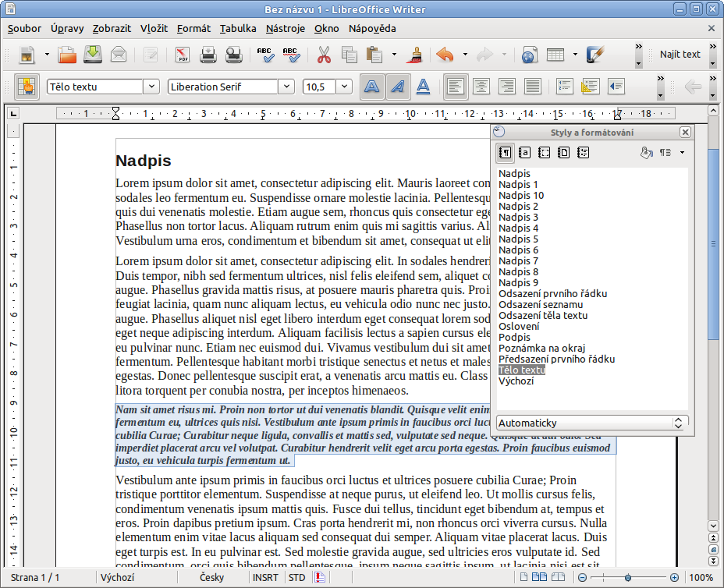Run the spelling and grammar check
The image size is (724, 588).
click(265, 55)
